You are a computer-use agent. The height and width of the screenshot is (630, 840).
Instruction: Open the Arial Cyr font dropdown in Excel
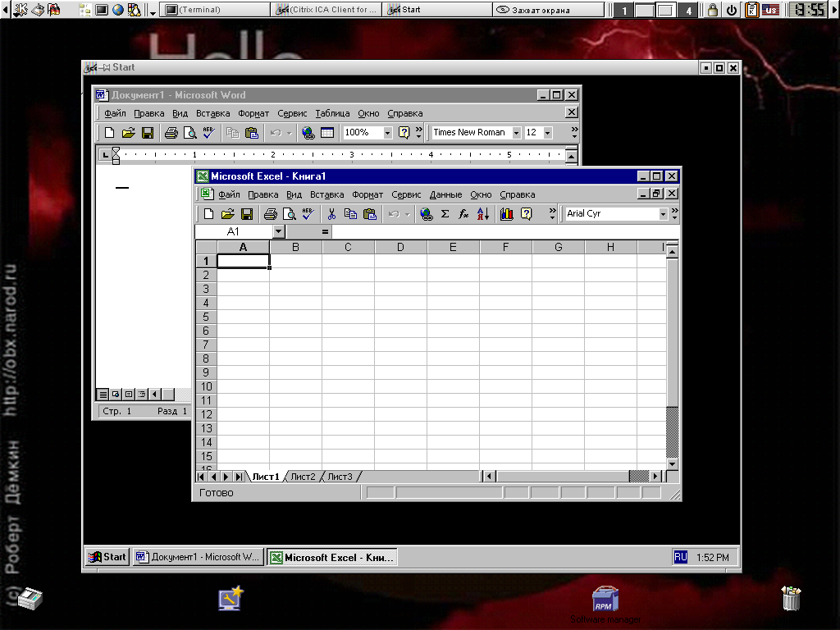pyautogui.click(x=663, y=214)
